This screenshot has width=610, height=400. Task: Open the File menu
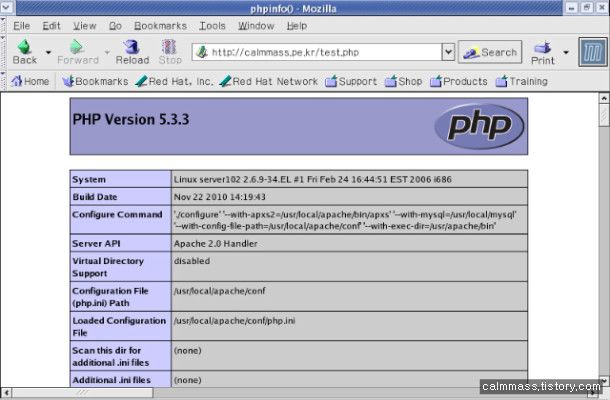(21, 26)
